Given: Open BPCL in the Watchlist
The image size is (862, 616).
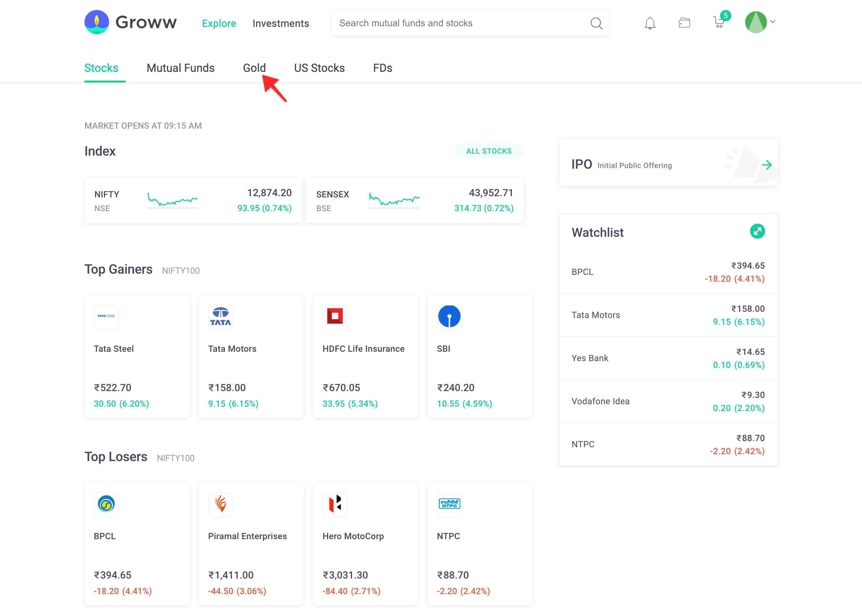Looking at the screenshot, I should tap(669, 272).
